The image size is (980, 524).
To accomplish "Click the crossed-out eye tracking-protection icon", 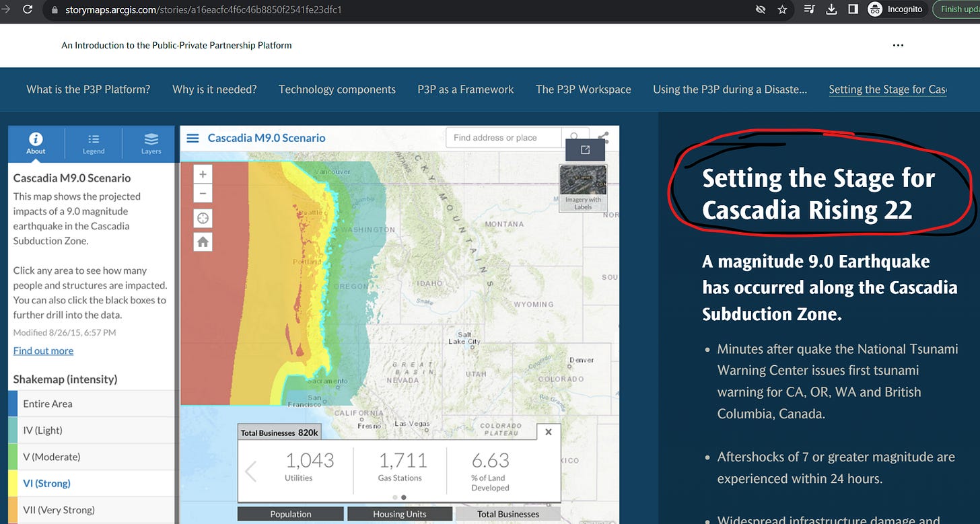I will coord(761,9).
